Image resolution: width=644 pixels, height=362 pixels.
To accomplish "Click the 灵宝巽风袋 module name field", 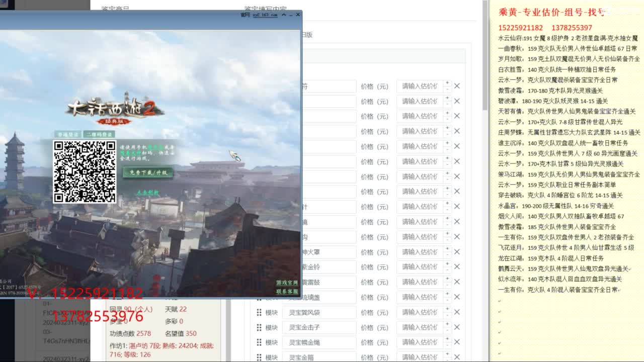I will click(319, 312).
